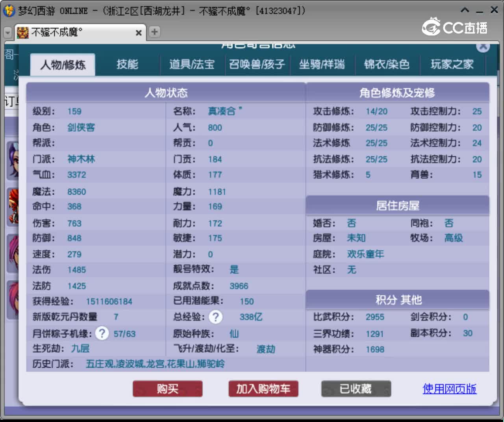Click the 角色修炼及宠修 section header

pyautogui.click(x=397, y=93)
